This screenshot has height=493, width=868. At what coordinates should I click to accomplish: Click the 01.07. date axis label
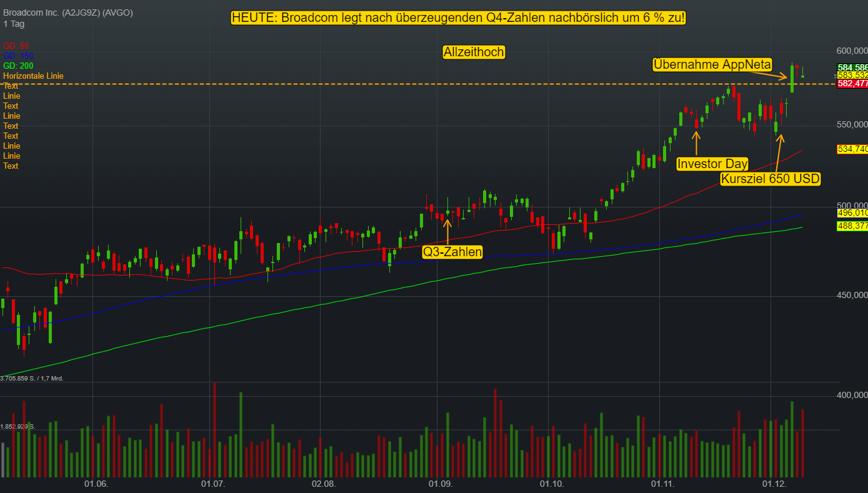(213, 484)
